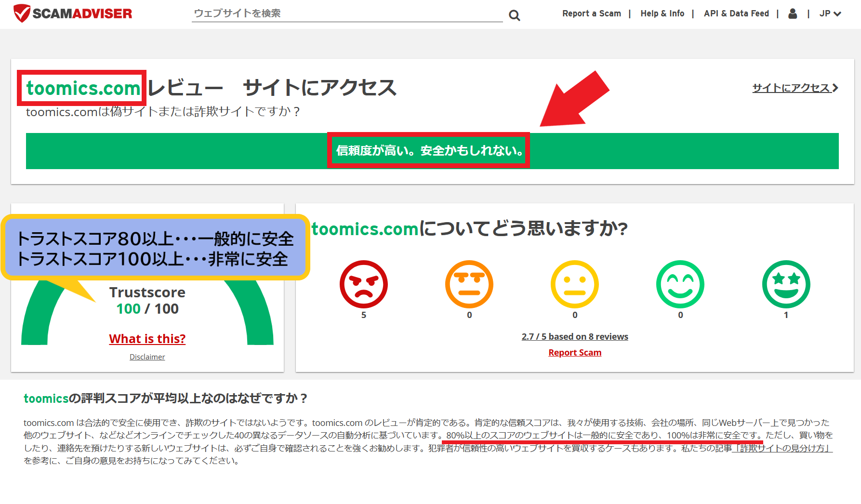The width and height of the screenshot is (861, 504).
Task: Click the What is this? link
Action: tap(147, 339)
